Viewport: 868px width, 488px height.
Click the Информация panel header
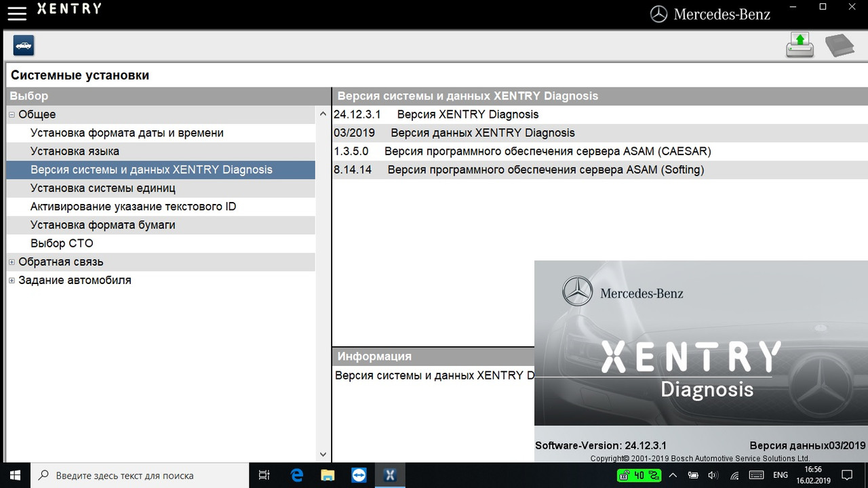click(433, 357)
